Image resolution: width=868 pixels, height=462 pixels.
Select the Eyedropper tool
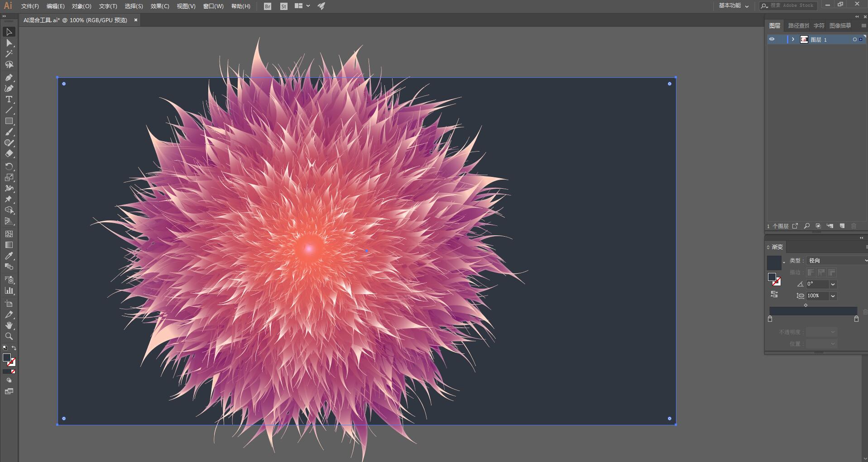click(9, 256)
